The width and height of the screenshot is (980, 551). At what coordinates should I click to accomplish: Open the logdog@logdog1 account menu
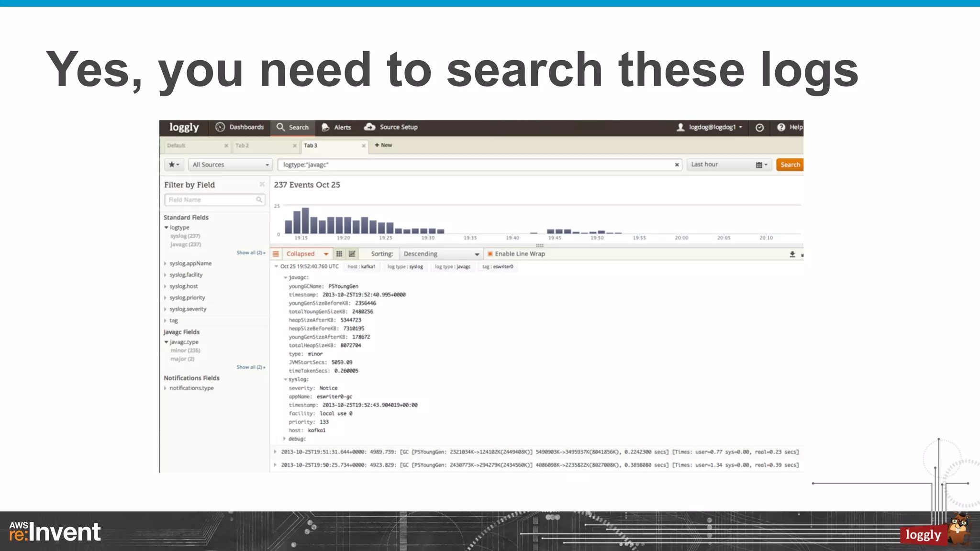pyautogui.click(x=709, y=127)
